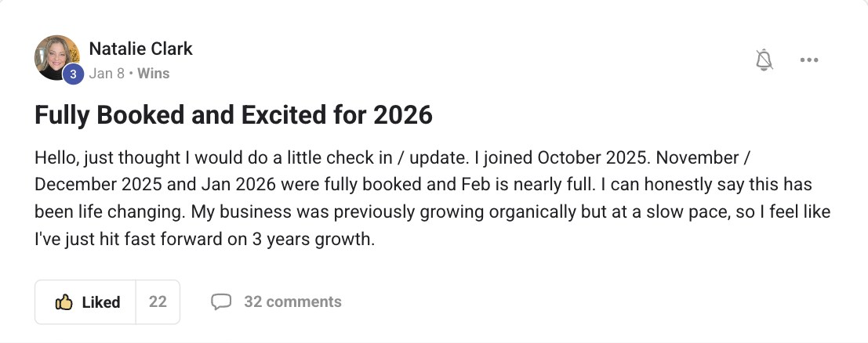Open the three-dot post options menu
Image resolution: width=868 pixels, height=343 pixels.
[808, 60]
